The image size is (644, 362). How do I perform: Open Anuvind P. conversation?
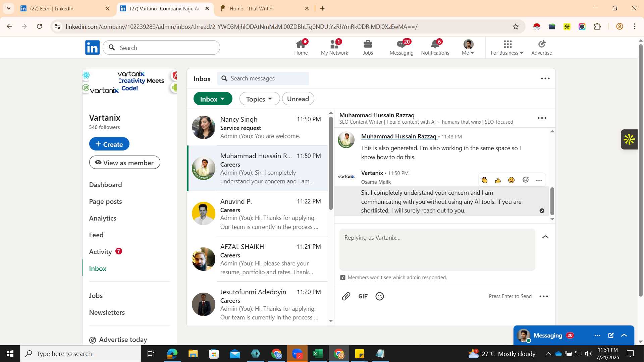pyautogui.click(x=257, y=214)
